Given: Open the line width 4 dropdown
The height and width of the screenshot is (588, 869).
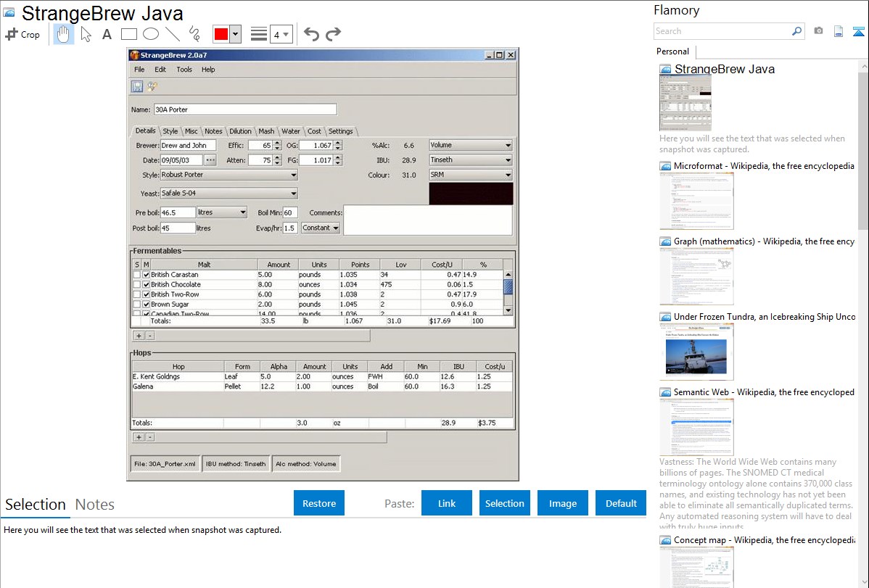Looking at the screenshot, I should [281, 35].
